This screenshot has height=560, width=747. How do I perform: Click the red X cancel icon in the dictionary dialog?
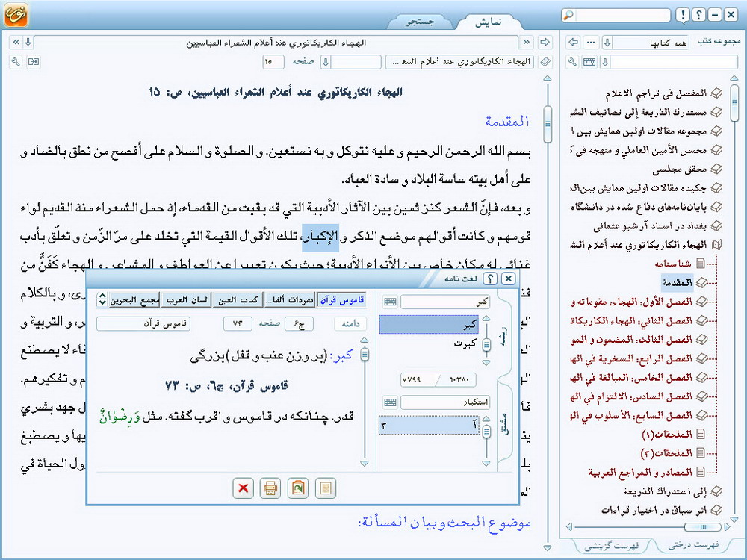tap(244, 488)
